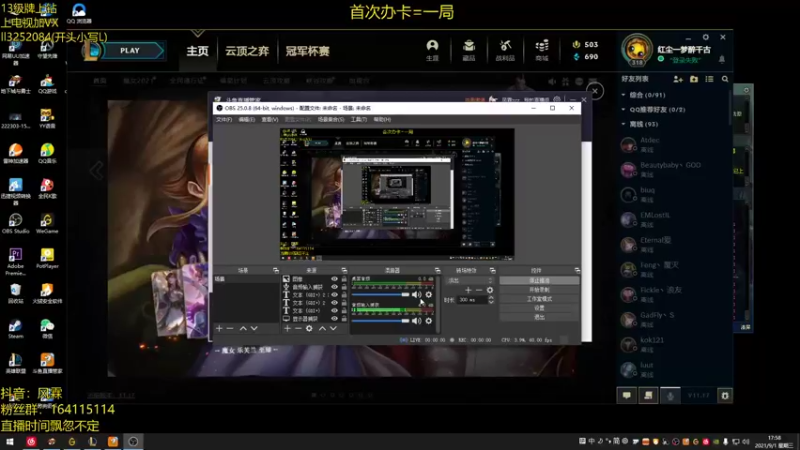Open 音频输入捕获 mixer gear settings
800x450 pixels.
(x=429, y=321)
